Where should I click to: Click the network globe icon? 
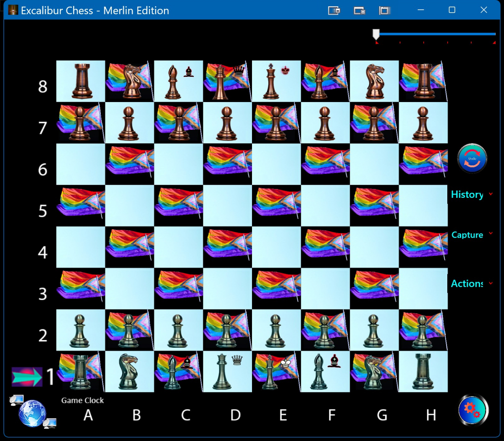pos(32,413)
